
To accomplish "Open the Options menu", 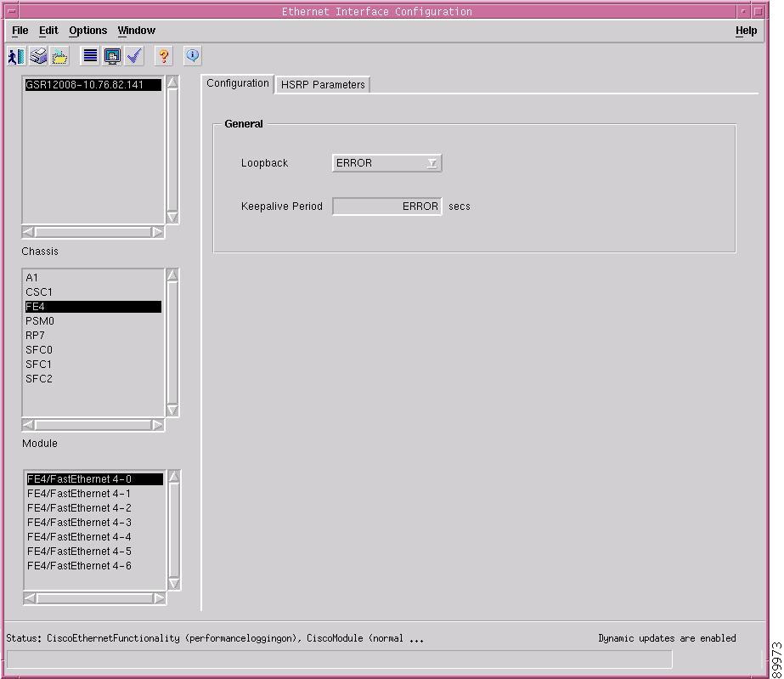I will [88, 31].
